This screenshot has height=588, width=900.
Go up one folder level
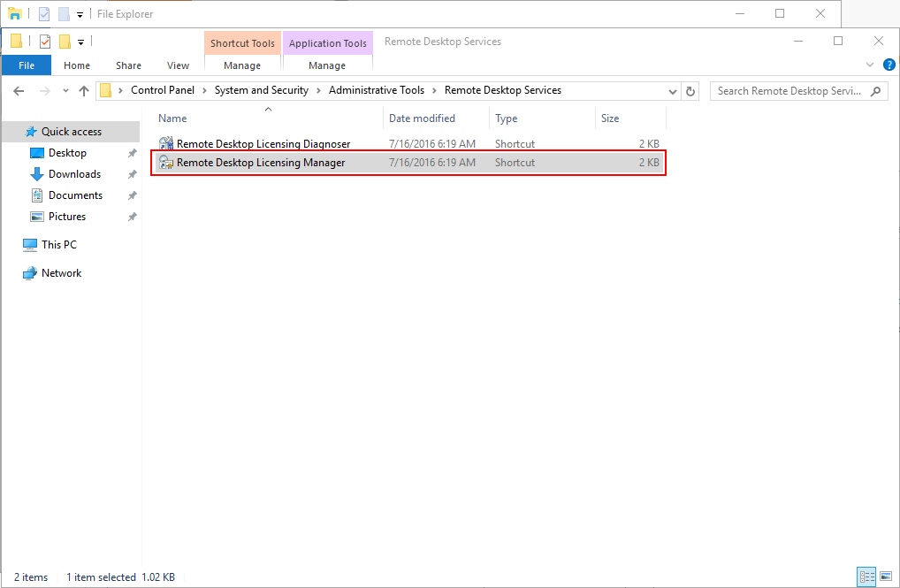(x=84, y=91)
